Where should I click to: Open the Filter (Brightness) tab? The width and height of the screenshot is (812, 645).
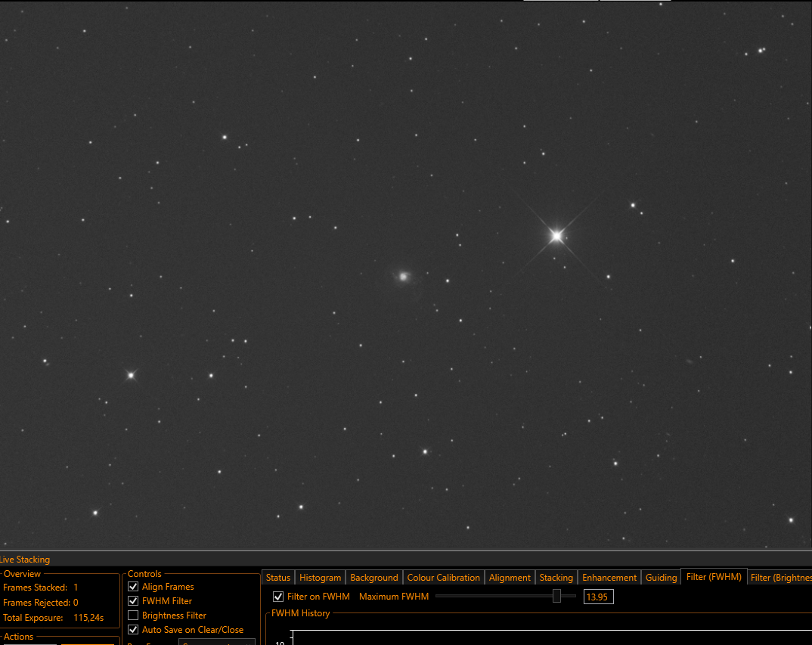(x=780, y=577)
